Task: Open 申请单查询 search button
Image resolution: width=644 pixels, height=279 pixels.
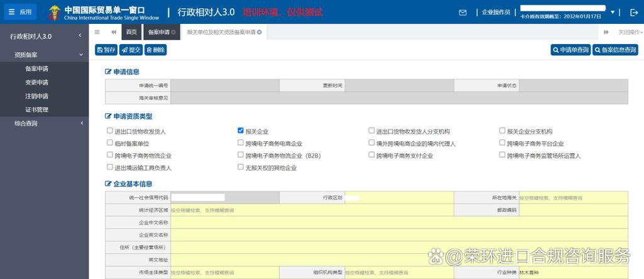Action: click(570, 50)
